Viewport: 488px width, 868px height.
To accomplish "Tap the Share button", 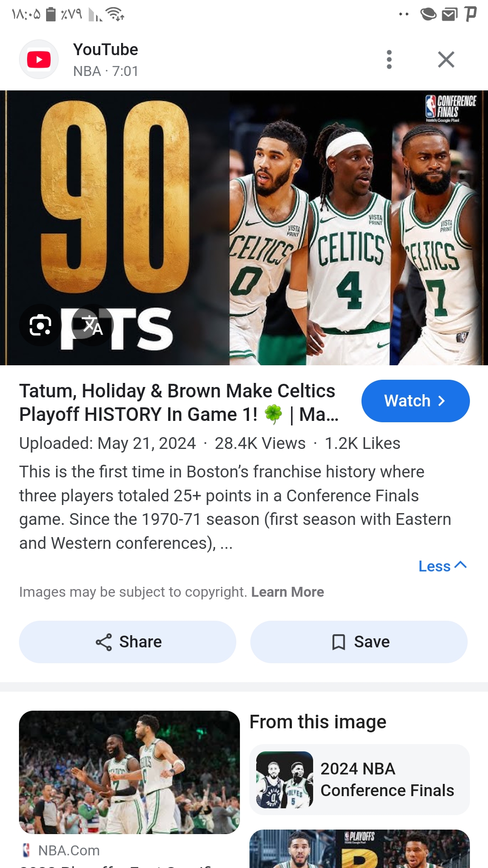I will tap(127, 642).
